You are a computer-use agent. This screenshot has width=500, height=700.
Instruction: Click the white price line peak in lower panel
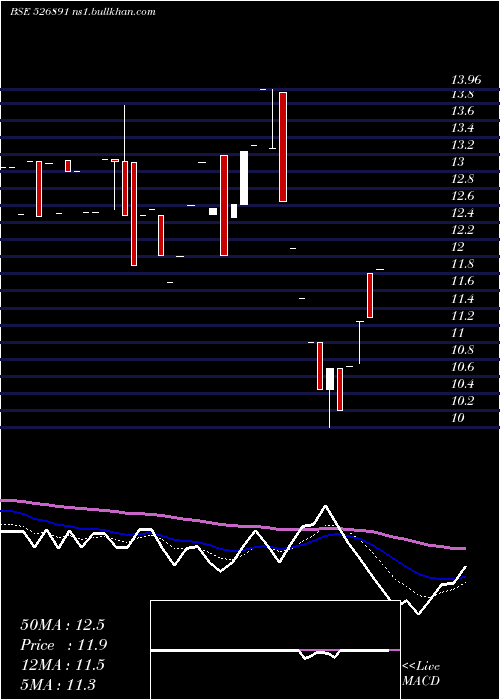click(325, 506)
